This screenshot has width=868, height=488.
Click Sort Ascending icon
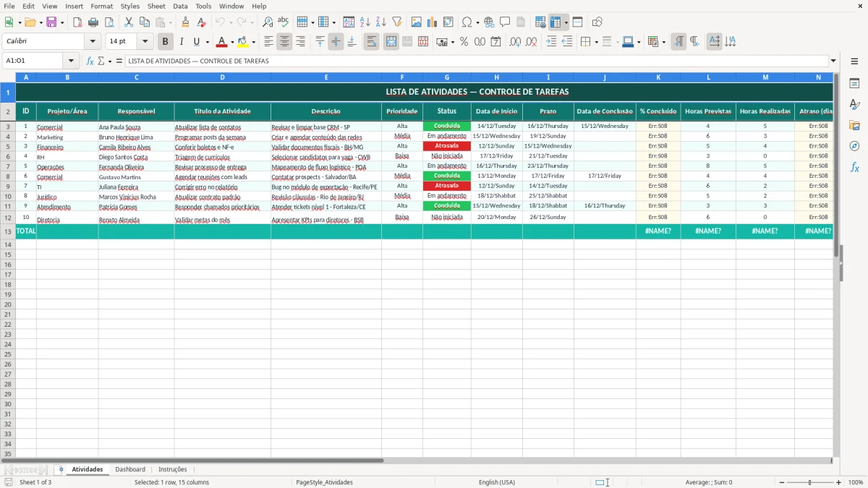click(365, 22)
